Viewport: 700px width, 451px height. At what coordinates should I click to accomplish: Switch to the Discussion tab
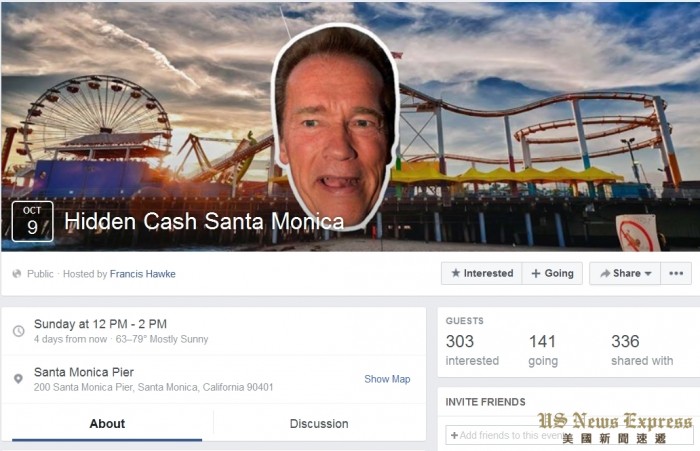pos(319,424)
